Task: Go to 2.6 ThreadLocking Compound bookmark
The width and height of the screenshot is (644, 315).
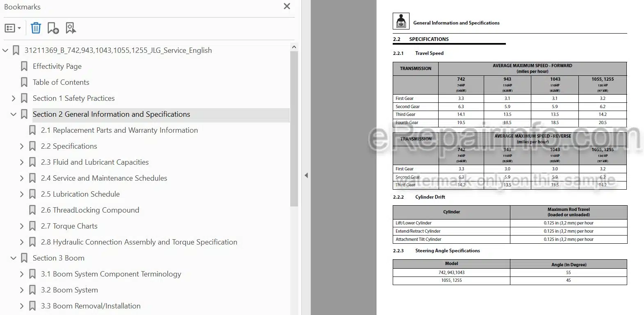Action: point(90,210)
